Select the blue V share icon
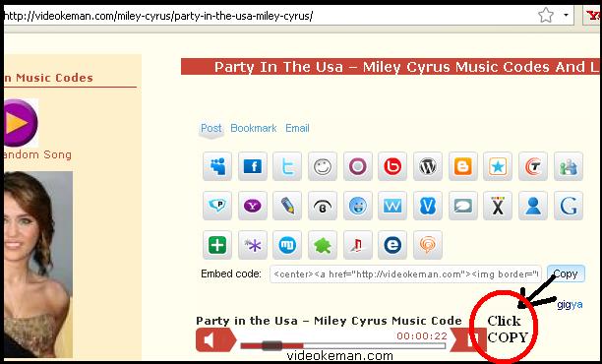The width and height of the screenshot is (602, 364). 428,206
